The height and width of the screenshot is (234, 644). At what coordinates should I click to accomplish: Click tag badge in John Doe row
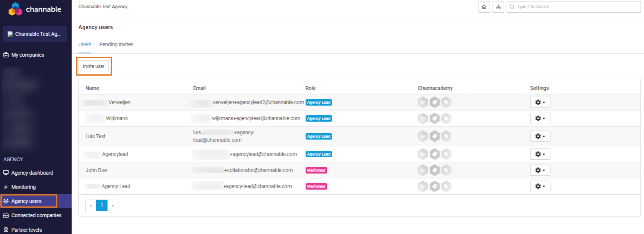(435, 170)
